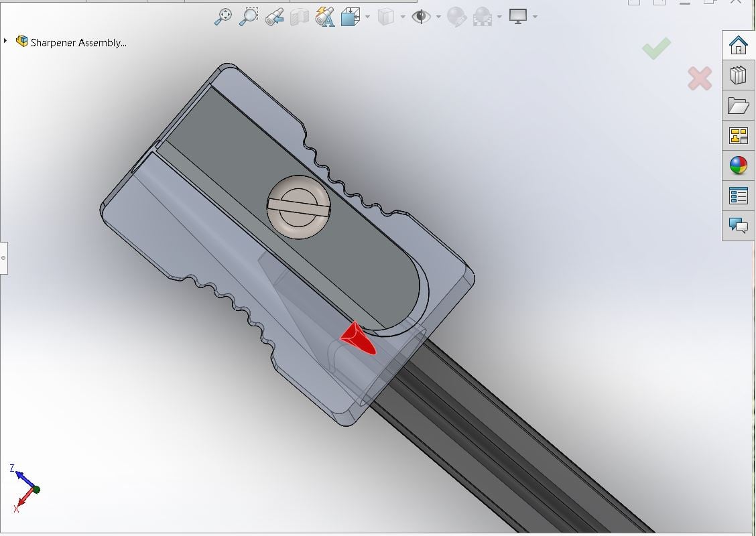Click the Display Style icon
Image resolution: width=756 pixels, height=536 pixels.
[x=386, y=17]
